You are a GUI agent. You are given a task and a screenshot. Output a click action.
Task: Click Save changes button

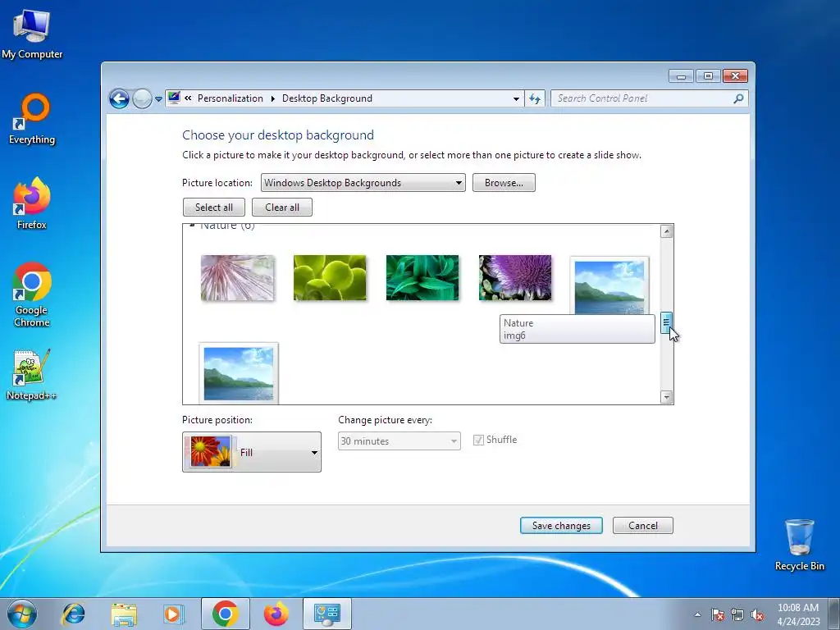coord(561,526)
